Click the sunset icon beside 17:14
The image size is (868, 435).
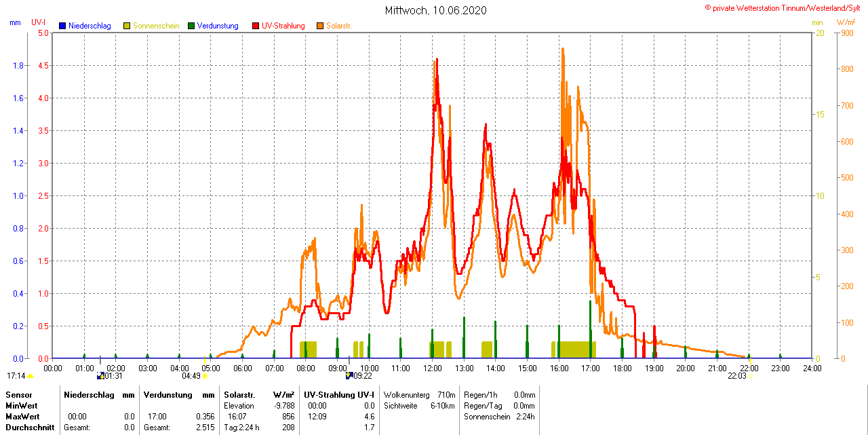(x=30, y=376)
